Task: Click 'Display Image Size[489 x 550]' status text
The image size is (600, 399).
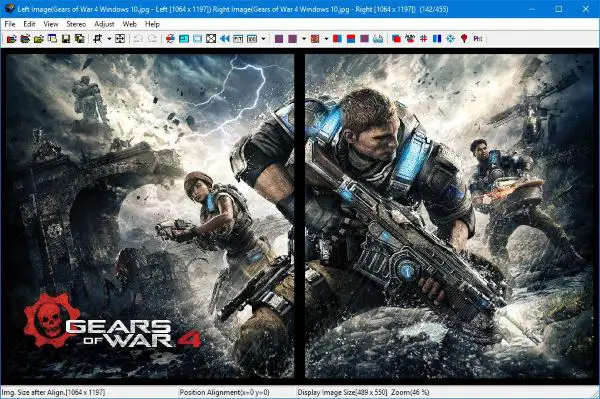Action: click(x=342, y=392)
